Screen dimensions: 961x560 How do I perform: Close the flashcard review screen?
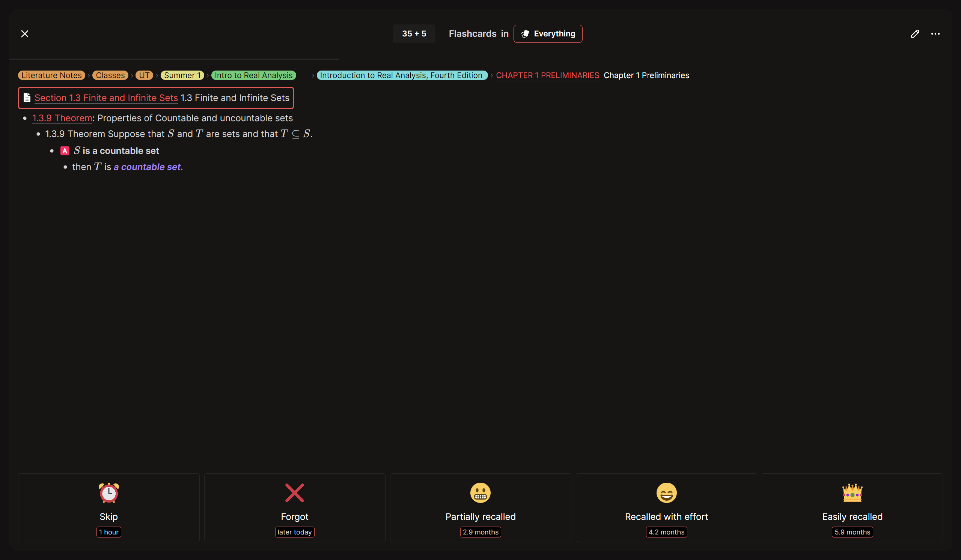click(24, 33)
